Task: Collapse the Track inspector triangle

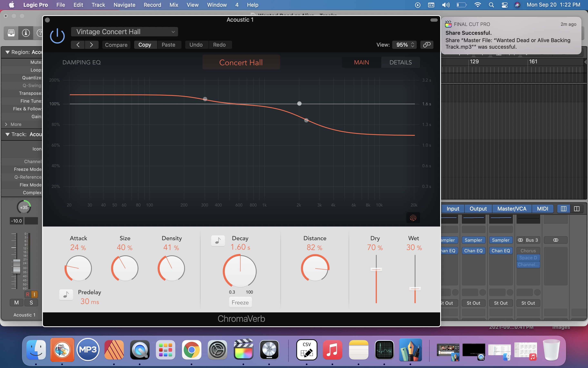Action: coord(8,134)
